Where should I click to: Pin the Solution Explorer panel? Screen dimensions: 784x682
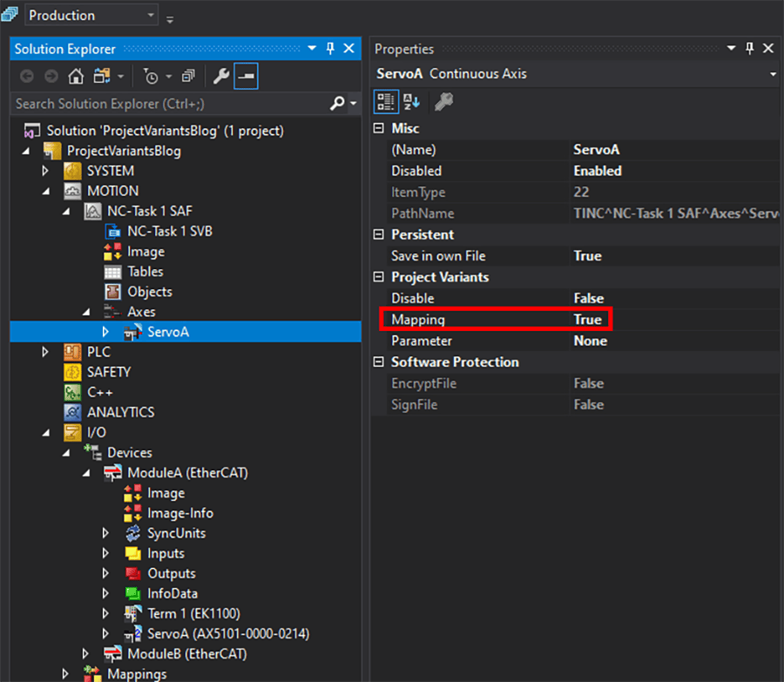pyautogui.click(x=330, y=49)
